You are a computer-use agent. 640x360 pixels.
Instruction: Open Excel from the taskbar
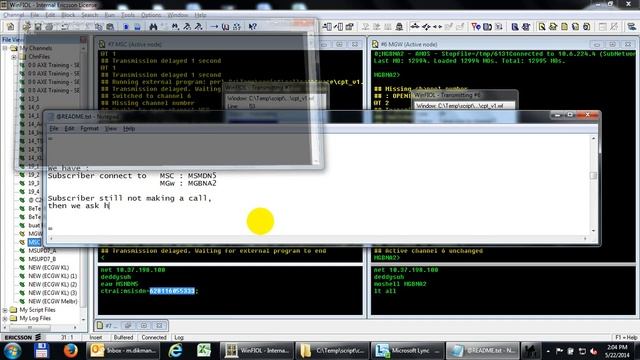point(203,351)
